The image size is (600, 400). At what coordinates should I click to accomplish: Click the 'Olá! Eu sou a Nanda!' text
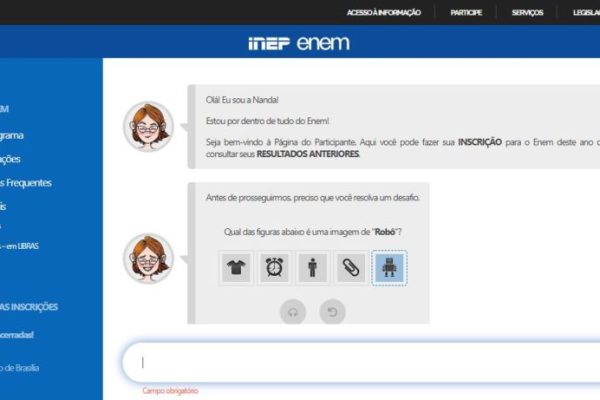[x=242, y=100]
